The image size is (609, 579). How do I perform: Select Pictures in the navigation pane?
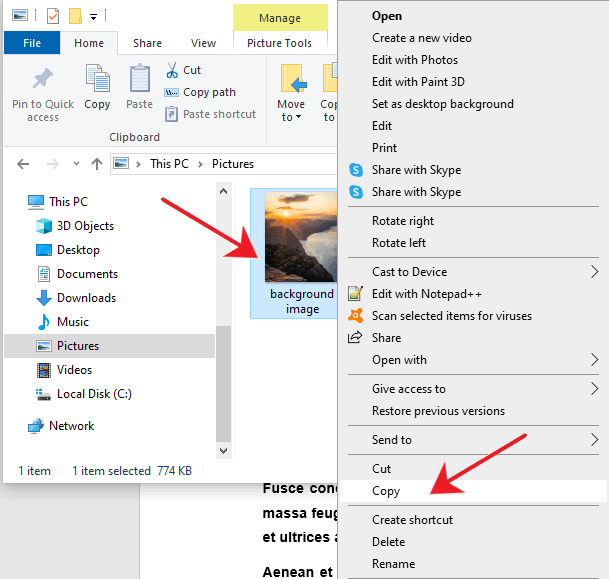point(109,346)
